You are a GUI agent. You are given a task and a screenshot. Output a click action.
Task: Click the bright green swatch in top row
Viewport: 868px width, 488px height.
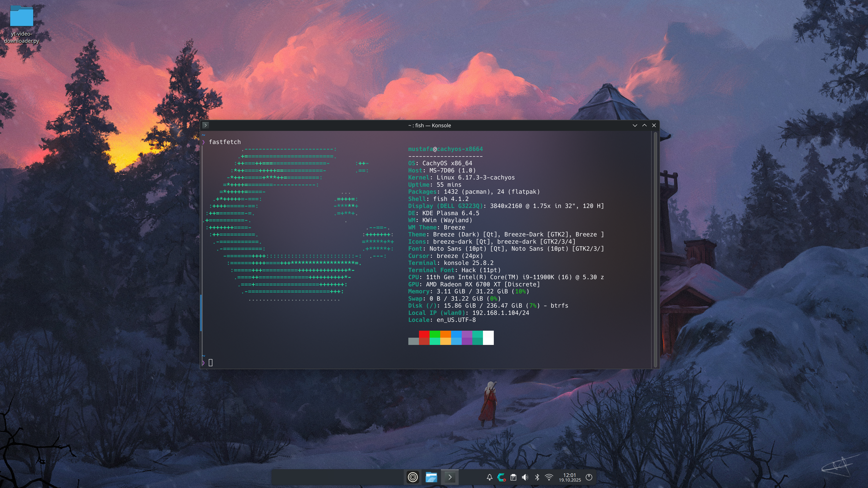click(x=435, y=334)
